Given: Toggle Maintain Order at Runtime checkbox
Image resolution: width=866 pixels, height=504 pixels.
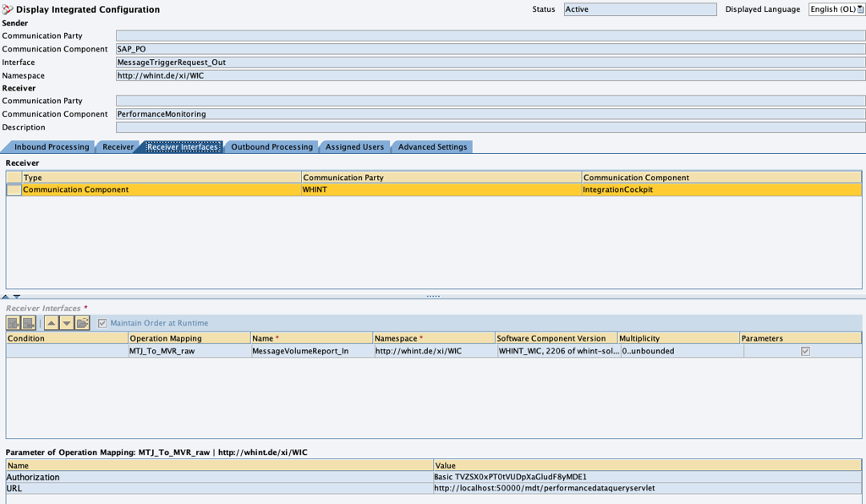Looking at the screenshot, I should [102, 323].
